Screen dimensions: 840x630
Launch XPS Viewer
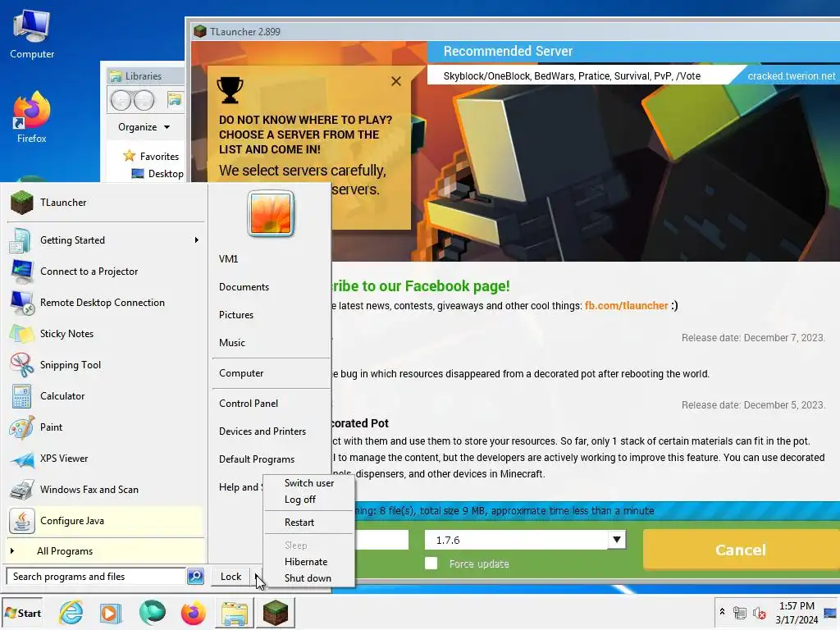[106, 458]
